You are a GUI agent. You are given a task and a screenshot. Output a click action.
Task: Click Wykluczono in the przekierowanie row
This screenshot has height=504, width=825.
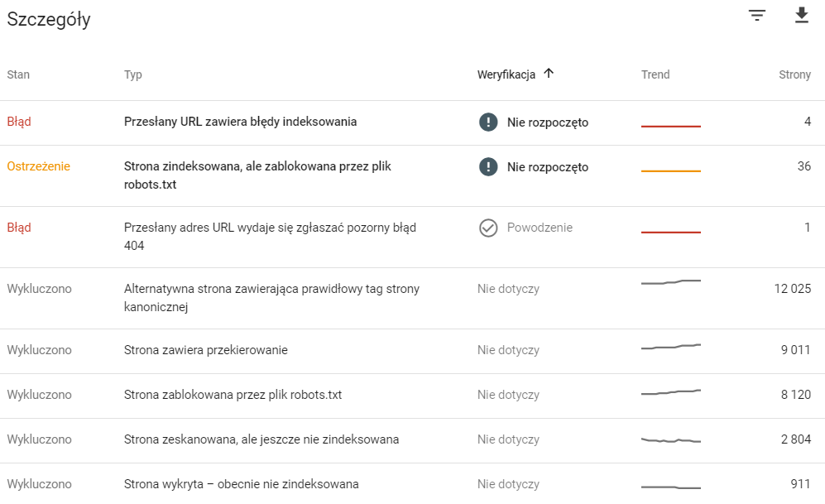click(x=40, y=350)
